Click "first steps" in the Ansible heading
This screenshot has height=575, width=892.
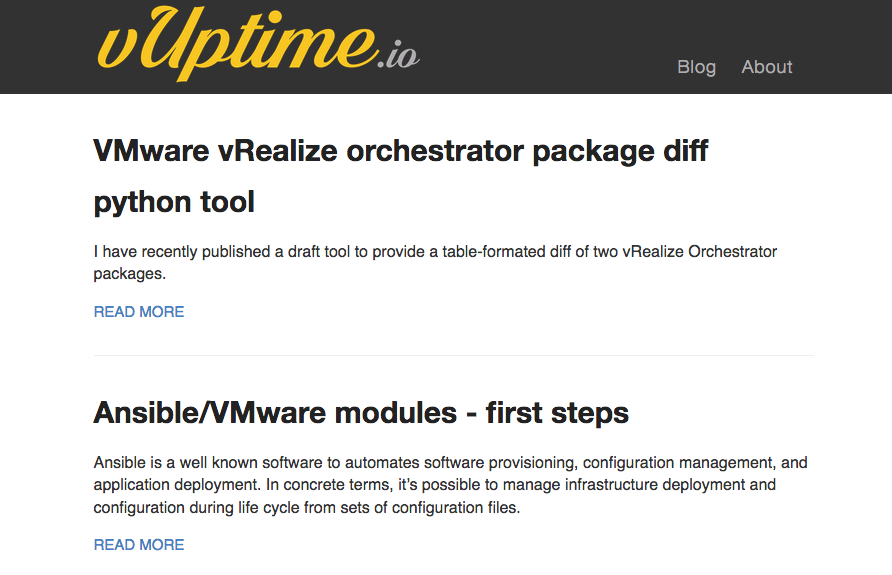(557, 413)
